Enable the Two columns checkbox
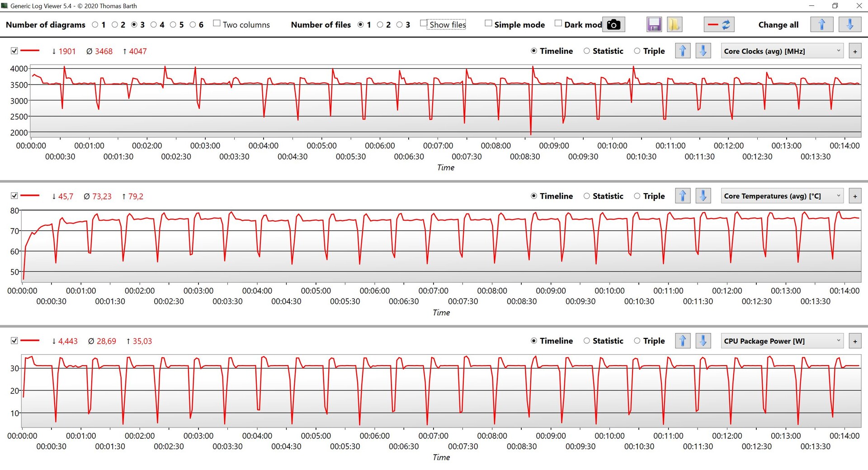868x470 pixels. point(217,24)
